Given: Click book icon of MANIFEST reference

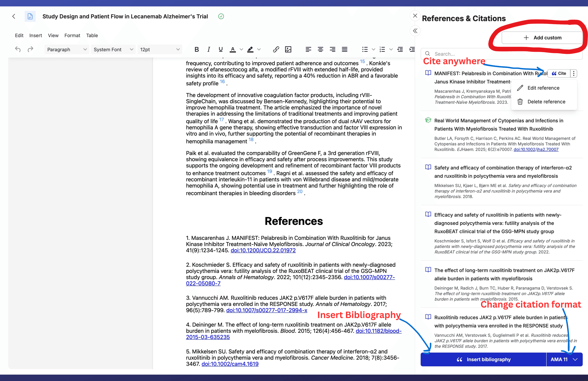Looking at the screenshot, I should [428, 73].
